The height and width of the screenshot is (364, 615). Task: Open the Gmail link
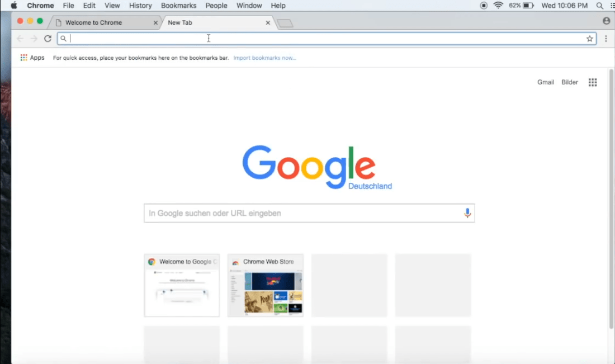546,82
